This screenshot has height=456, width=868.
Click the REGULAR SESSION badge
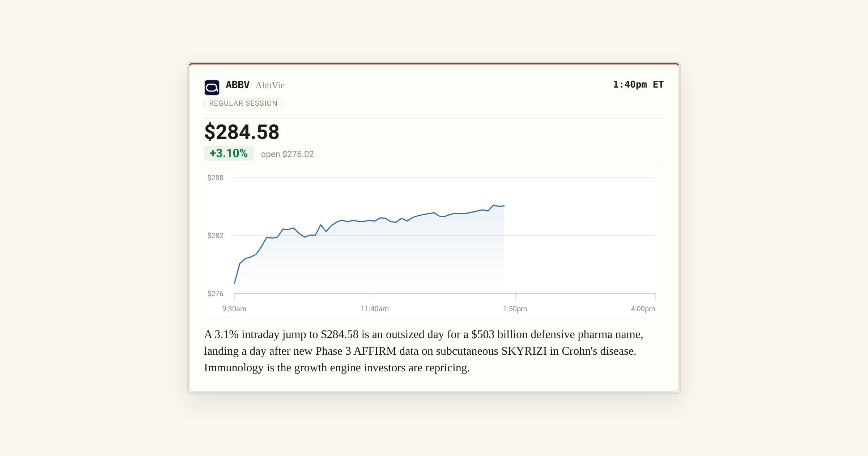click(243, 104)
